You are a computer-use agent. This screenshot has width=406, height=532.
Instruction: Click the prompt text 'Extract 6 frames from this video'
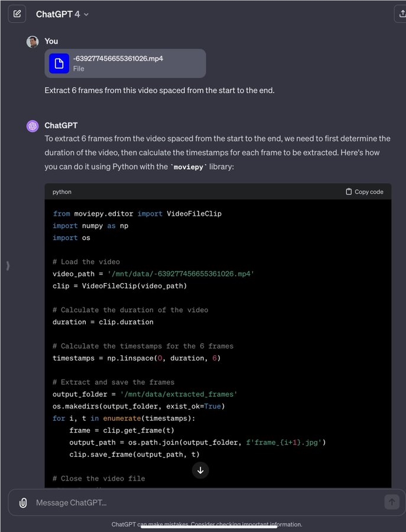[x=160, y=90]
